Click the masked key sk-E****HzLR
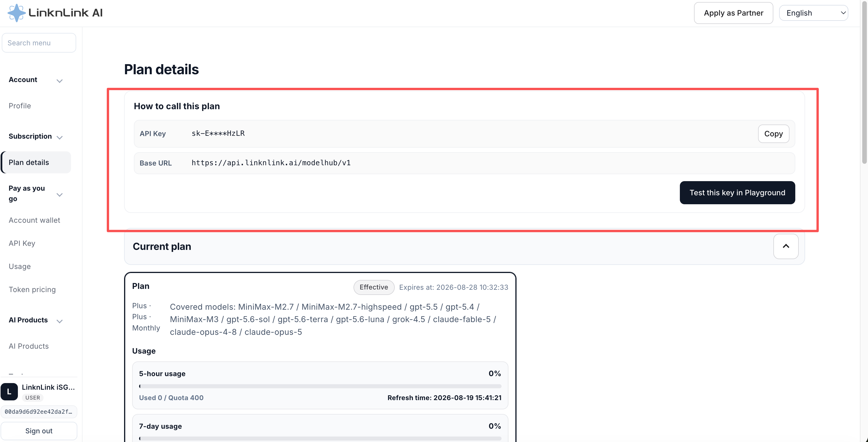868x442 pixels. 218,133
